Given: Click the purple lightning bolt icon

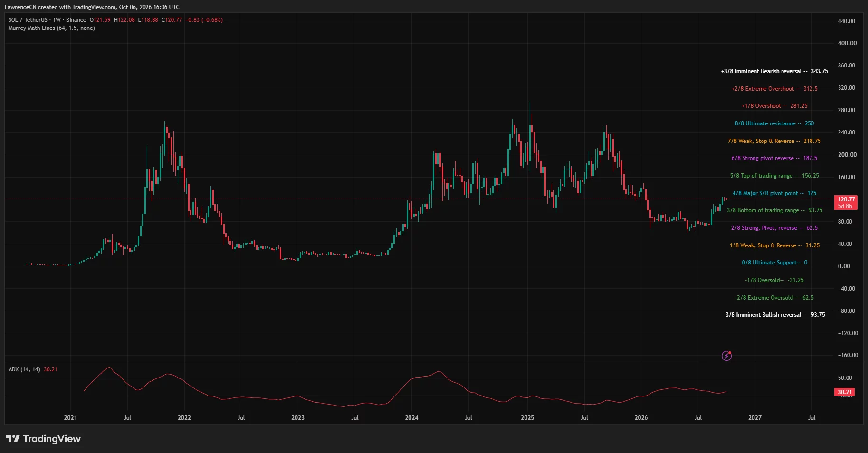Looking at the screenshot, I should tap(726, 356).
